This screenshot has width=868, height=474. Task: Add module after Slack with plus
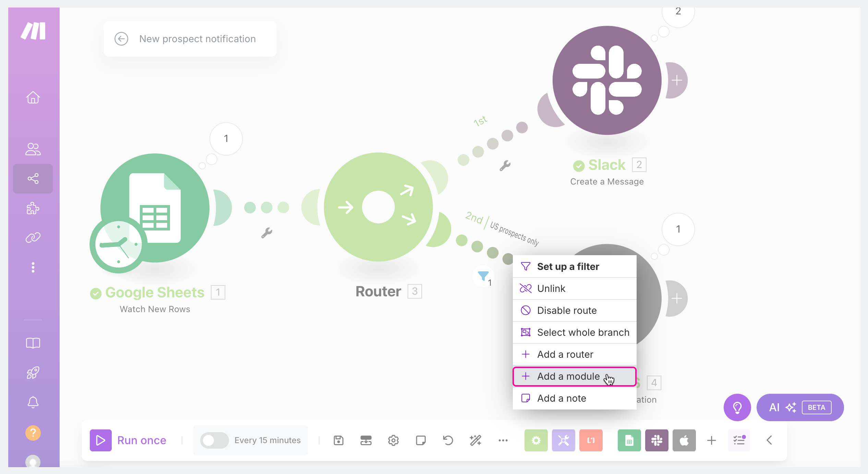(676, 81)
